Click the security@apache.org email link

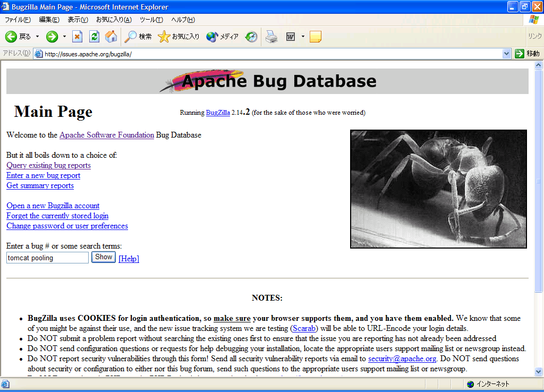(x=402, y=359)
